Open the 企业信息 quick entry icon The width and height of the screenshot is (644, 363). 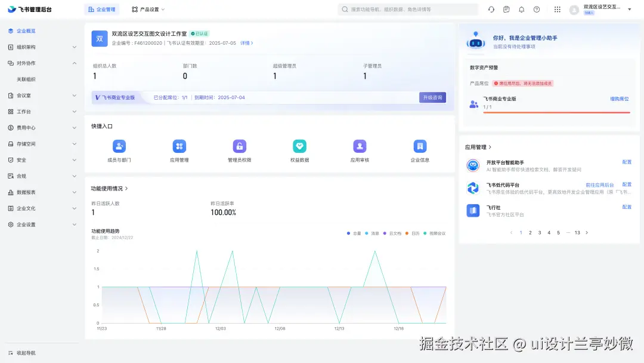pos(420,146)
